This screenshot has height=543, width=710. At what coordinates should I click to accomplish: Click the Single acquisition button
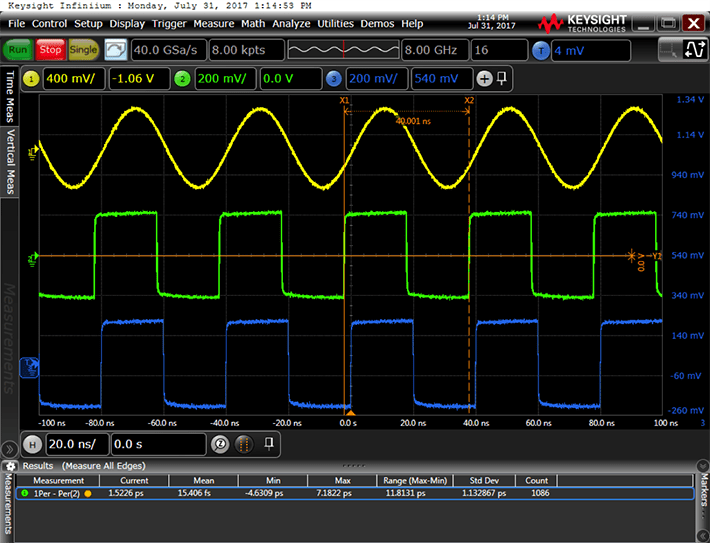click(83, 50)
